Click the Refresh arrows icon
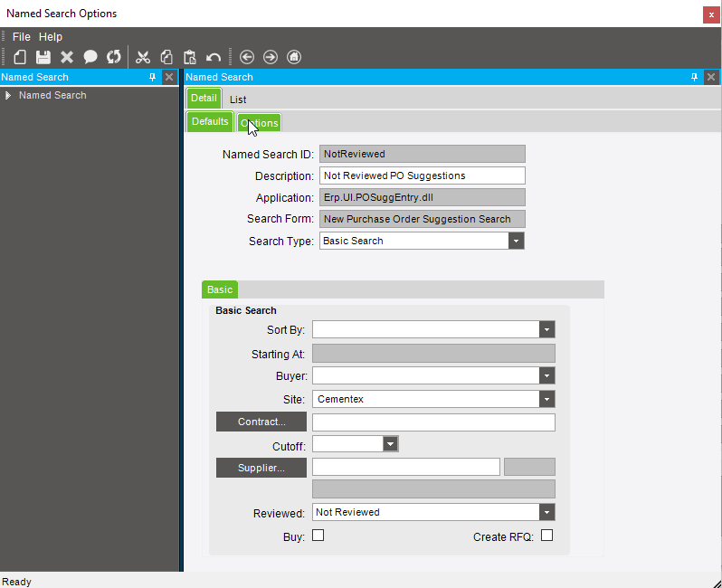Image resolution: width=722 pixels, height=588 pixels. pos(114,57)
